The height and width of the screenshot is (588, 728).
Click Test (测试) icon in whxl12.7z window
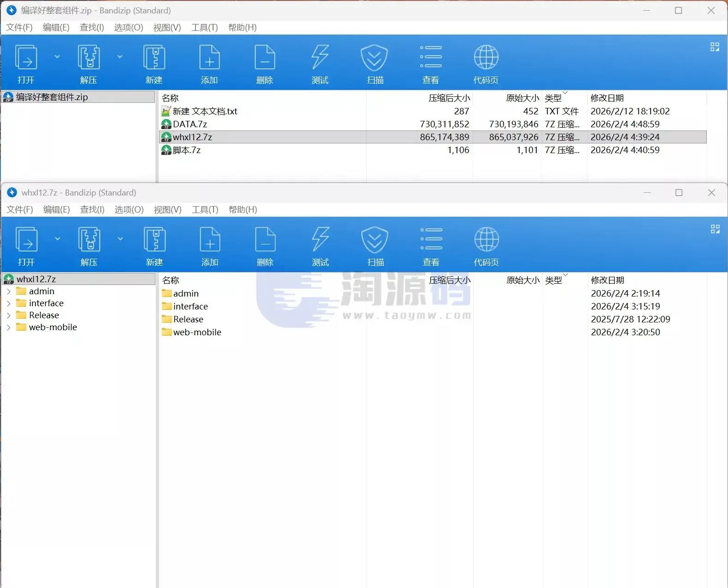coord(320,239)
